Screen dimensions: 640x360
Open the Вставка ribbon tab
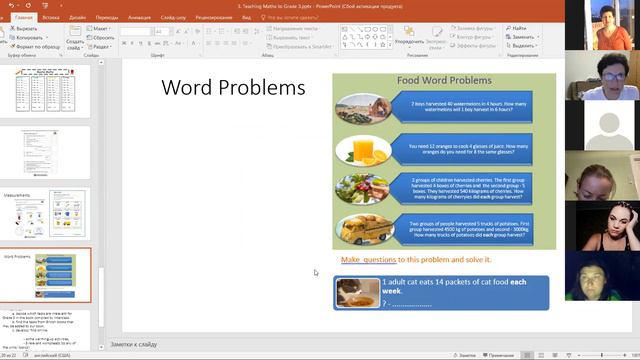[x=51, y=18]
